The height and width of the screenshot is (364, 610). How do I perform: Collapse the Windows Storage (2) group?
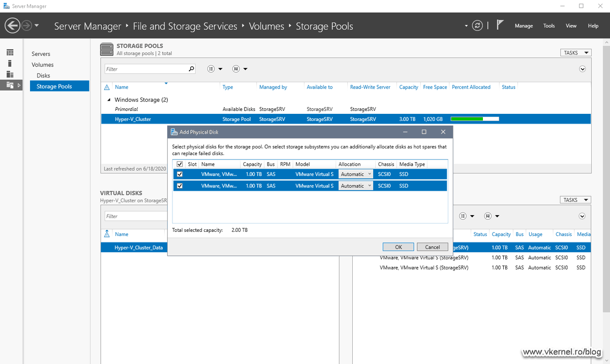(109, 100)
